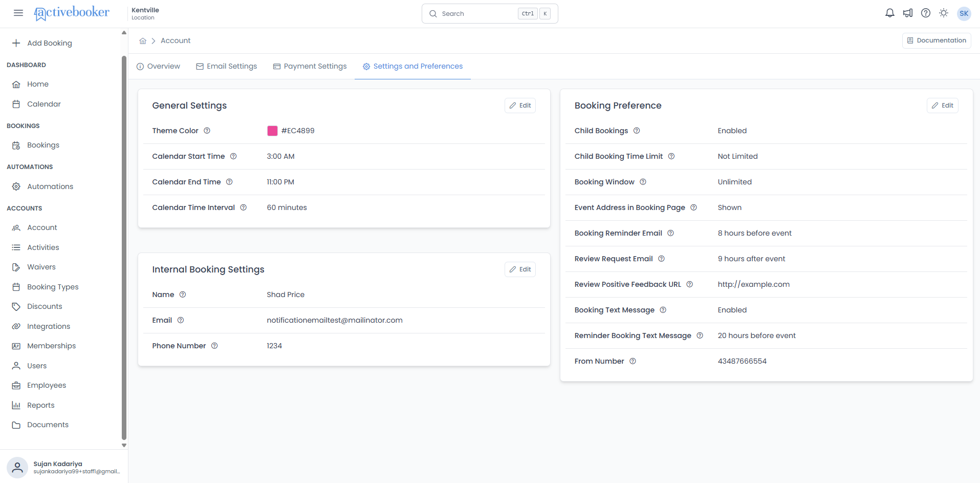Click the Review Request Email help icon
Screen dimensions: 980x483
662,259
